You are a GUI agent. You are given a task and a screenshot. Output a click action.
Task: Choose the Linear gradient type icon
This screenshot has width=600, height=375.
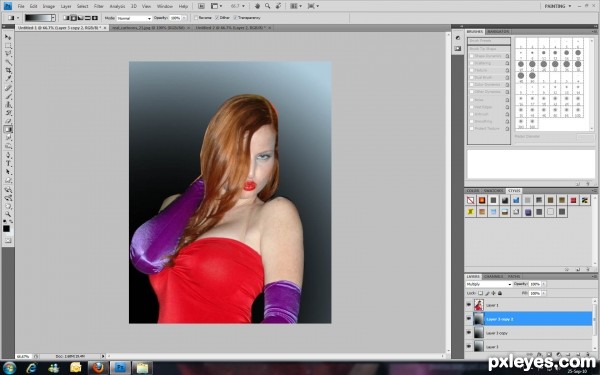[x=66, y=18]
